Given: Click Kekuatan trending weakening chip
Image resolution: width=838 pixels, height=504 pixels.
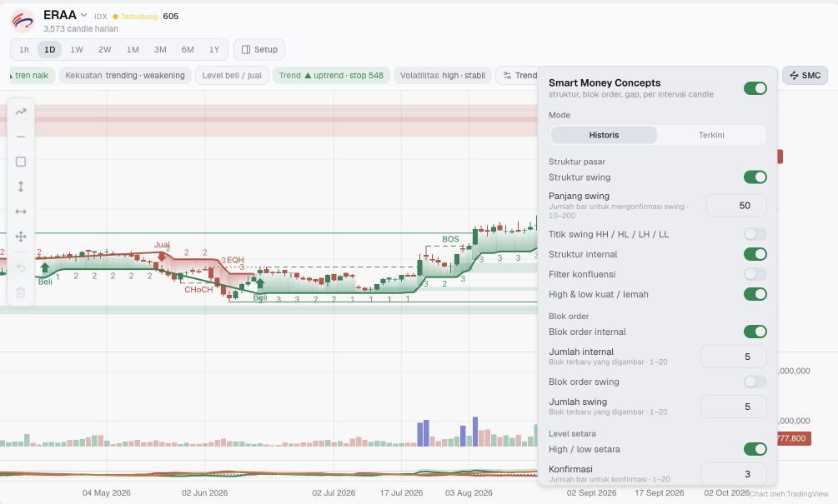Looking at the screenshot, I should pyautogui.click(x=125, y=75).
